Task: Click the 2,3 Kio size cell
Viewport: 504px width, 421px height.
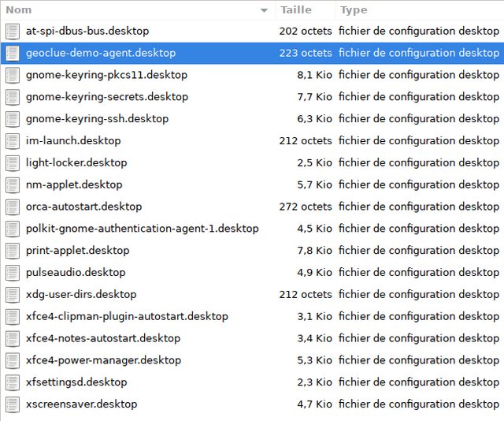Action: (x=314, y=382)
